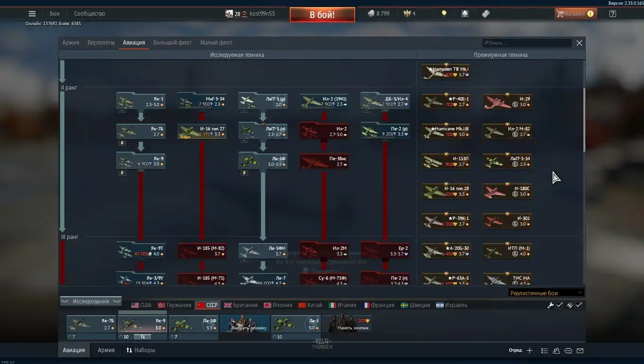This screenshot has height=364, width=644.
Task: Click the yellow badge icon under Ла-5Ф
Action: (244, 173)
